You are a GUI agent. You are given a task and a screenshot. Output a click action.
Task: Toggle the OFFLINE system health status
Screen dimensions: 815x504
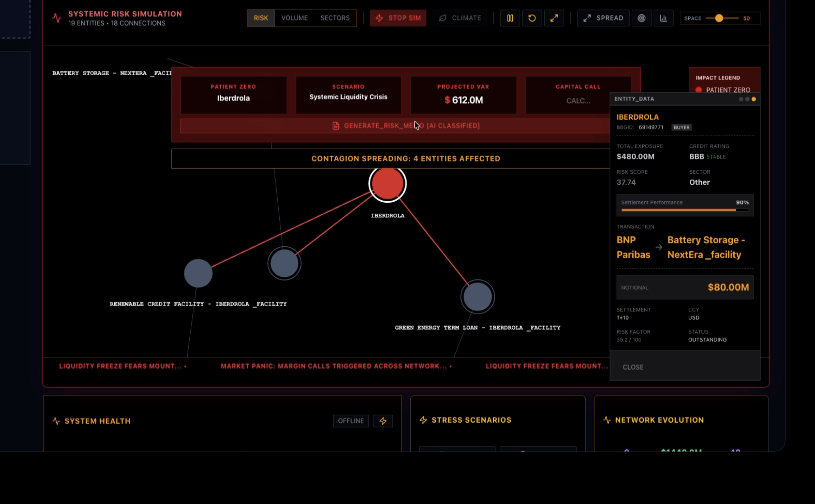tap(351, 421)
